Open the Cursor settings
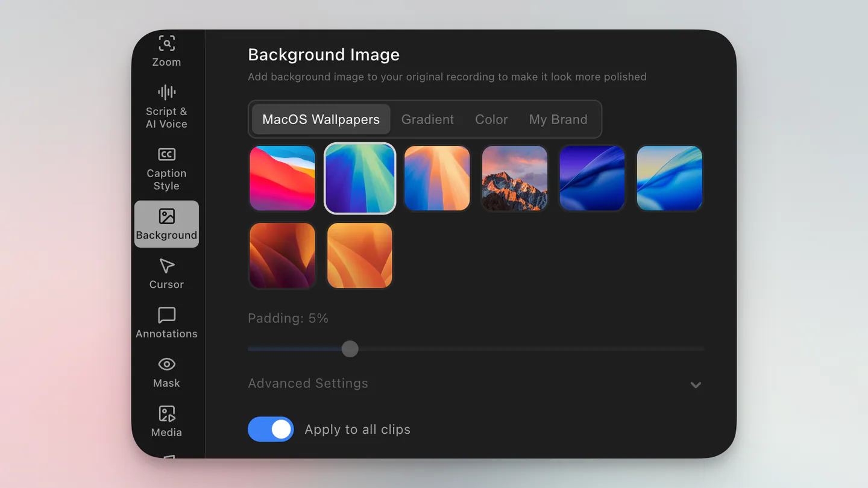 [166, 274]
